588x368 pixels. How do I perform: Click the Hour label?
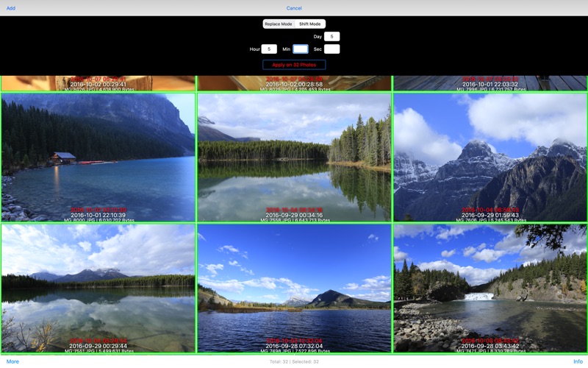point(254,49)
